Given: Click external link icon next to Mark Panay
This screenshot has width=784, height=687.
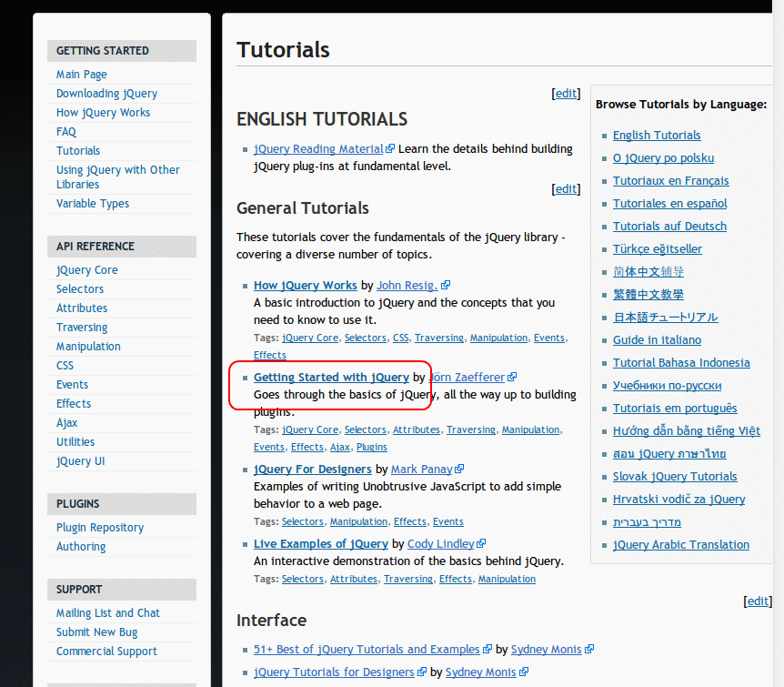Looking at the screenshot, I should click(459, 469).
